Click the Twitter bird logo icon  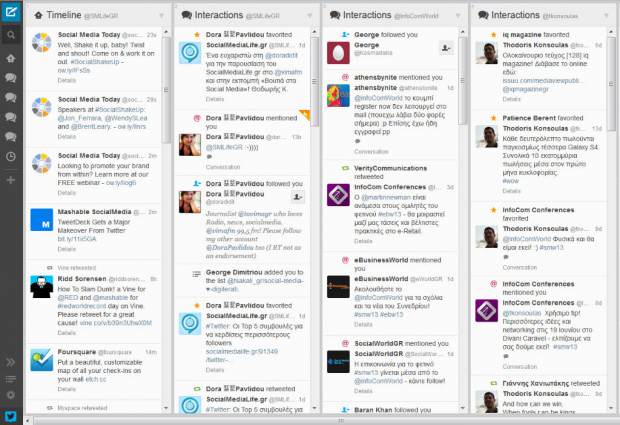point(11,417)
